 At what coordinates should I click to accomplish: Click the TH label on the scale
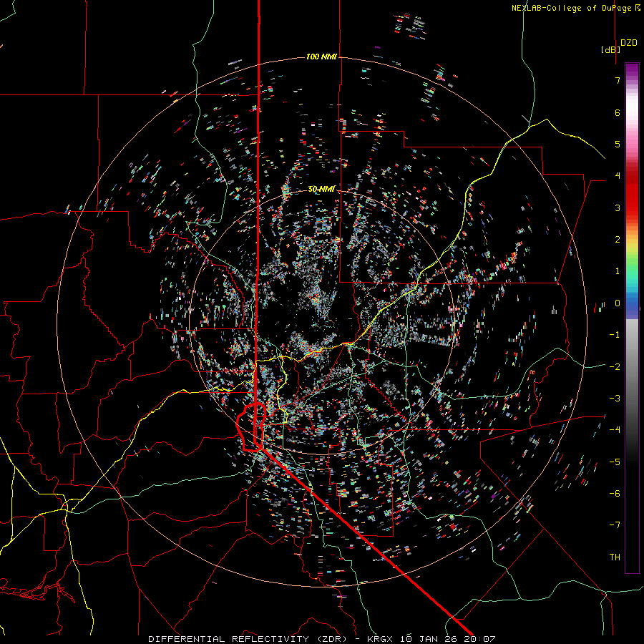point(615,557)
